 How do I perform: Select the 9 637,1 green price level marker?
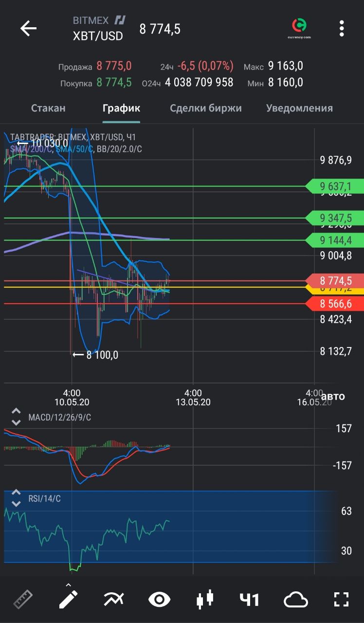coord(335,186)
